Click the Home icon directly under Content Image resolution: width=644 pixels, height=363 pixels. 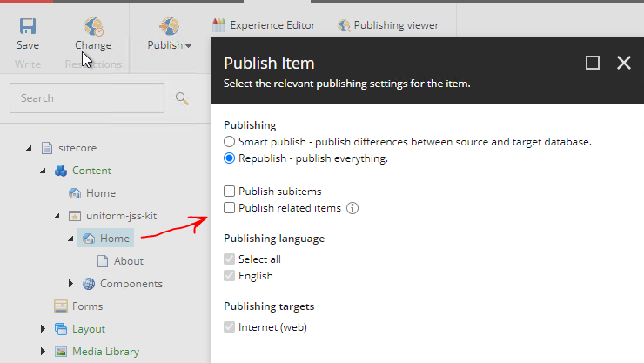click(x=75, y=193)
